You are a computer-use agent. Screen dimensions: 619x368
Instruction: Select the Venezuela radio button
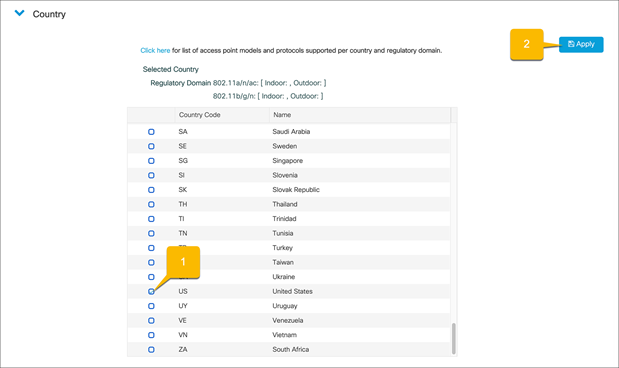151,321
